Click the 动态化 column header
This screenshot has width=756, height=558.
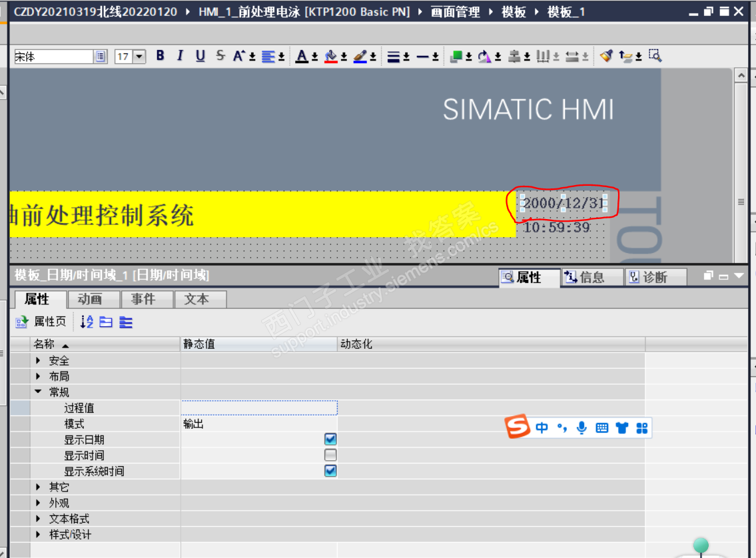point(491,344)
